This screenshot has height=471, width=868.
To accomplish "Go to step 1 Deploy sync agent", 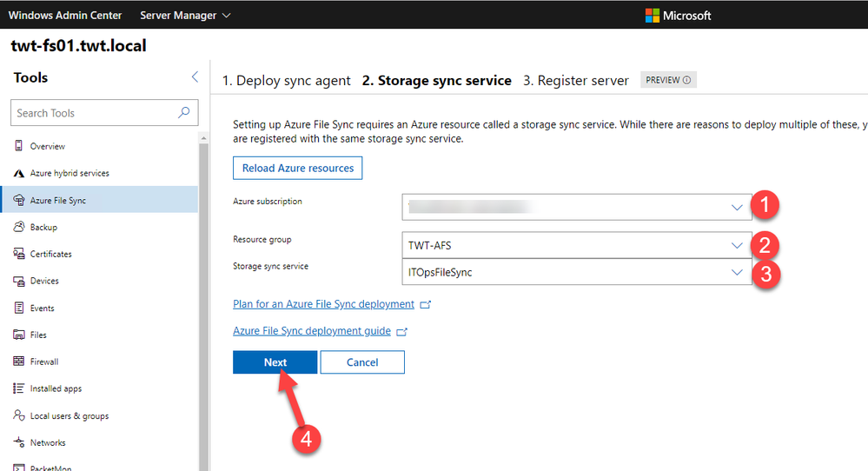I will point(286,81).
